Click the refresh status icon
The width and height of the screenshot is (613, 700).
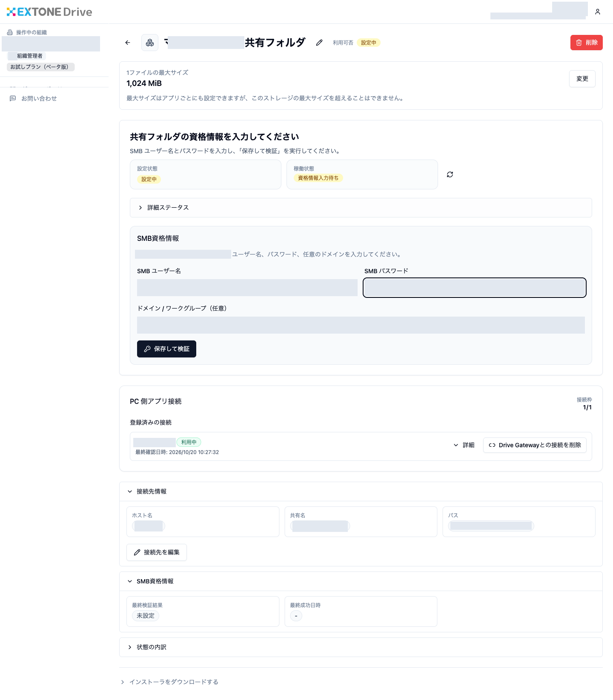click(x=450, y=174)
